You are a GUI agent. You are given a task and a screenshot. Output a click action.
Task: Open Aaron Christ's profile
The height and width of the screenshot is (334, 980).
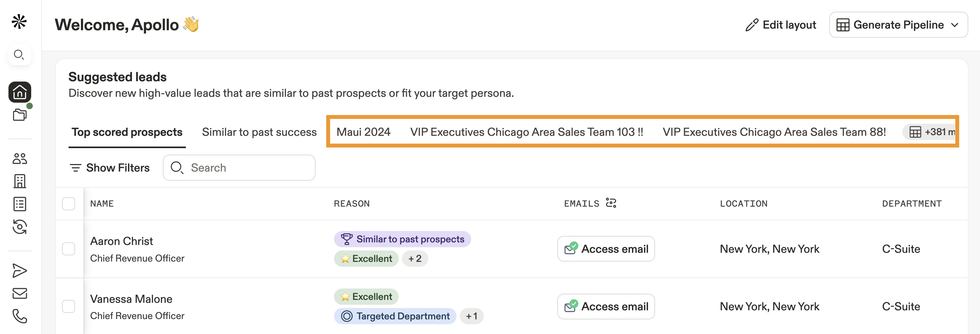(121, 241)
